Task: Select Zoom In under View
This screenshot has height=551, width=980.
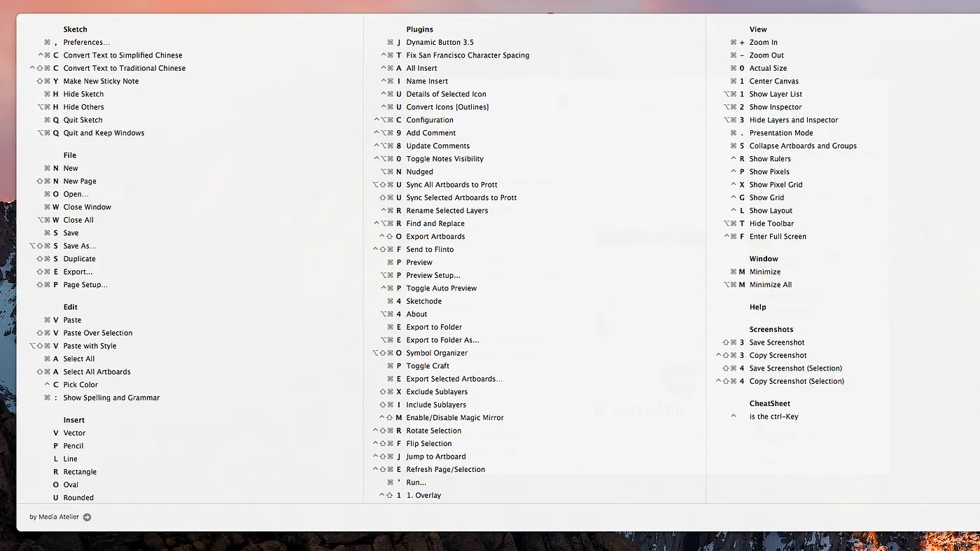Action: 763,43
